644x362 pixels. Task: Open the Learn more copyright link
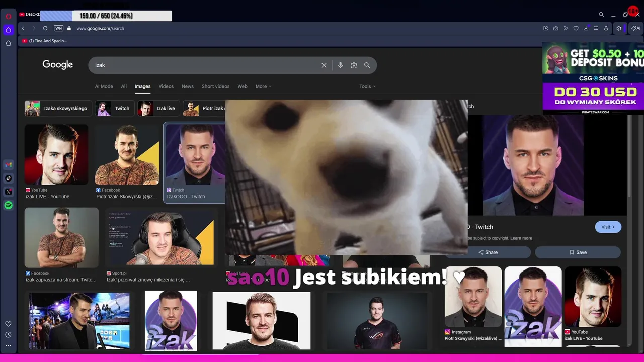tap(521, 238)
